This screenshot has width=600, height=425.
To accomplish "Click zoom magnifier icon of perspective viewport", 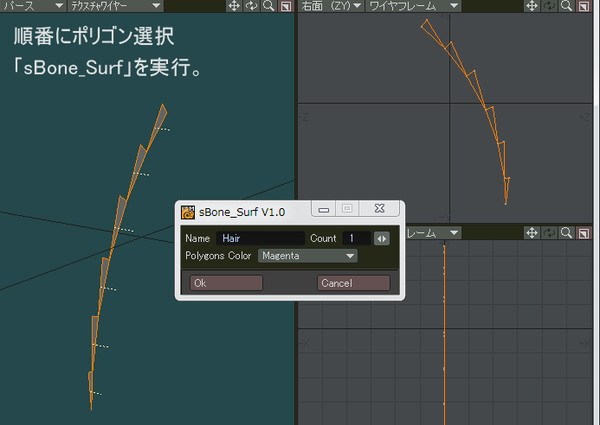I will click(x=269, y=6).
